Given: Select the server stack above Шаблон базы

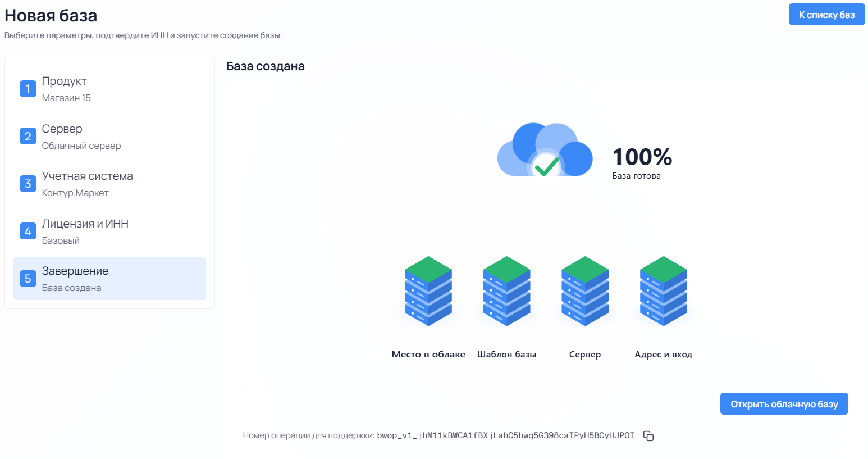Looking at the screenshot, I should click(x=507, y=291).
